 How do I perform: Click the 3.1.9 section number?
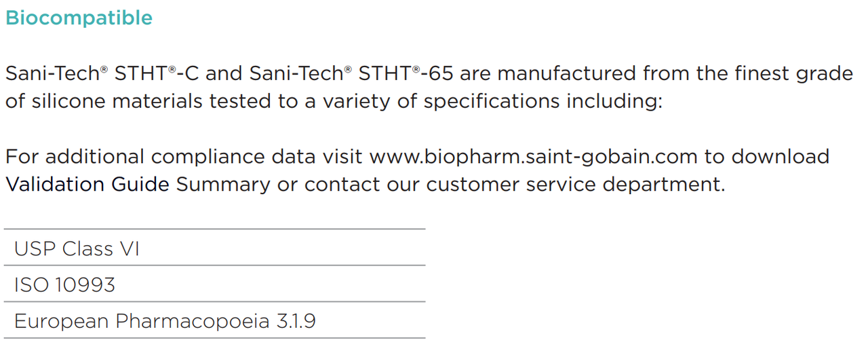click(x=296, y=321)
